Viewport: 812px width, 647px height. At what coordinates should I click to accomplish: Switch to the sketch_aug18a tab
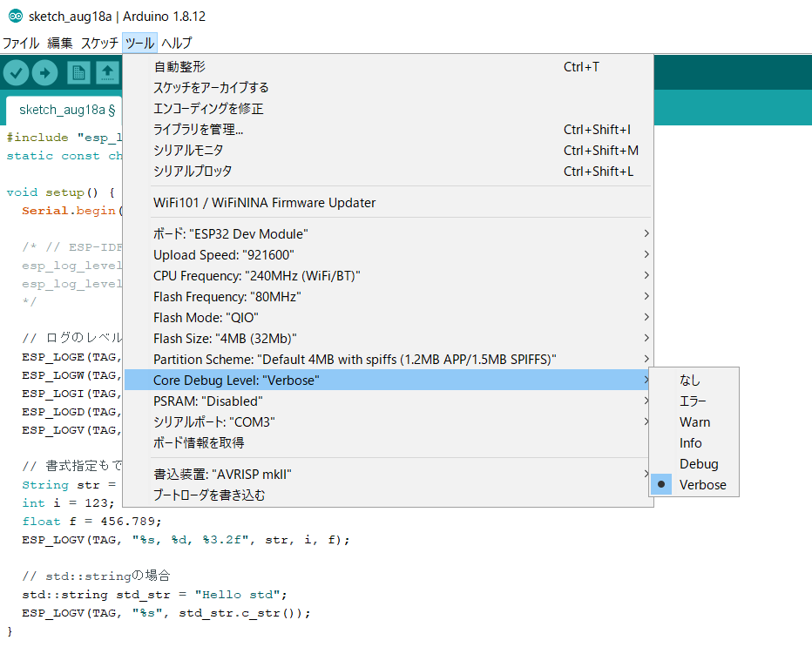click(x=62, y=110)
